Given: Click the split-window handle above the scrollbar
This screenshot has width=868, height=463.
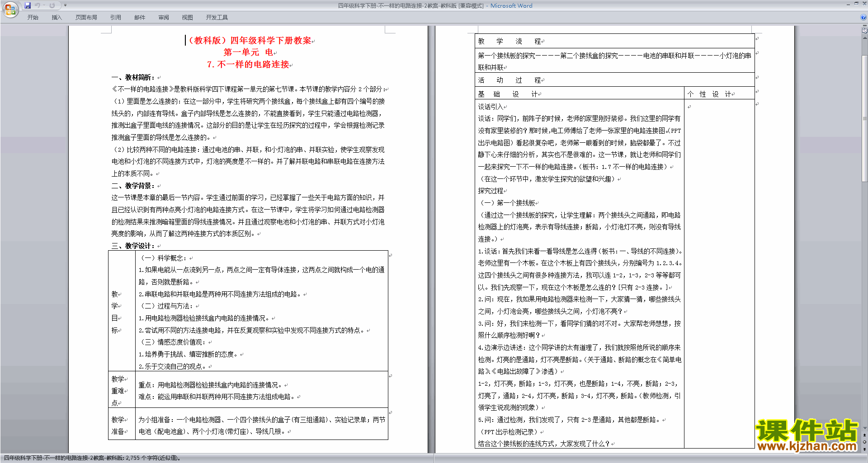Looking at the screenshot, I should (865, 26).
